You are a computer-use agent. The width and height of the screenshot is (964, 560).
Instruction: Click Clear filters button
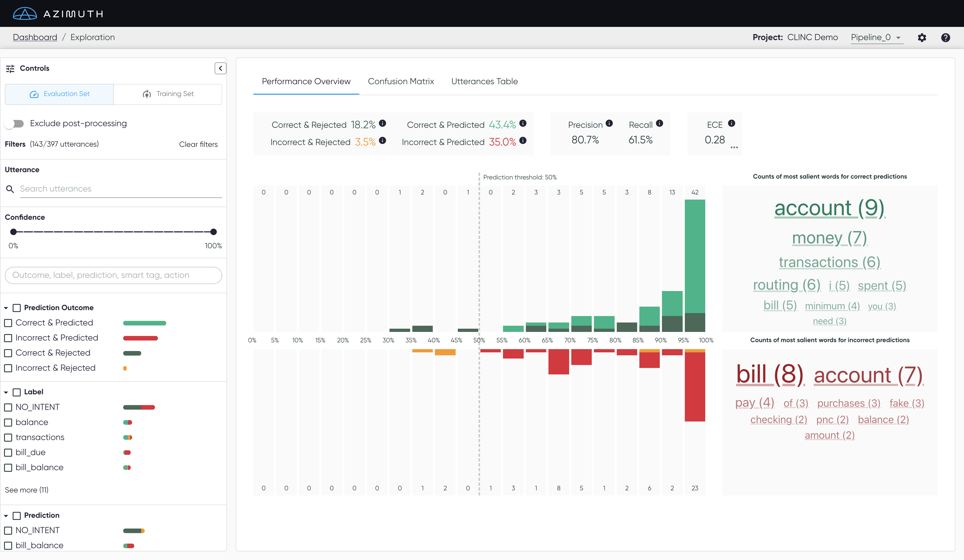click(x=198, y=145)
